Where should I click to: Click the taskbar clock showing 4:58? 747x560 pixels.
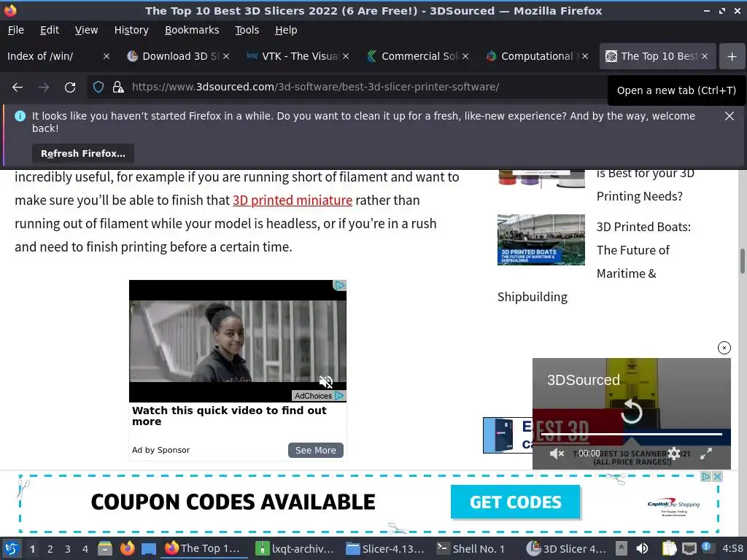732,548
